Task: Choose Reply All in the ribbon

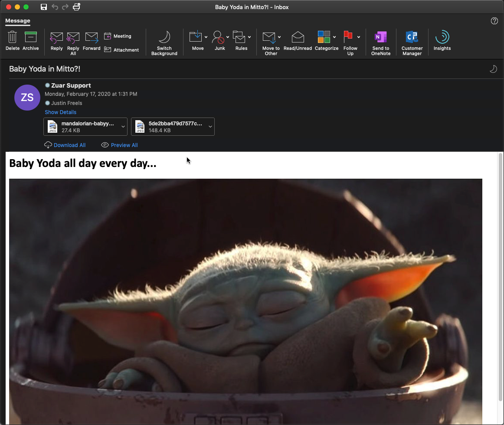Action: pyautogui.click(x=73, y=43)
